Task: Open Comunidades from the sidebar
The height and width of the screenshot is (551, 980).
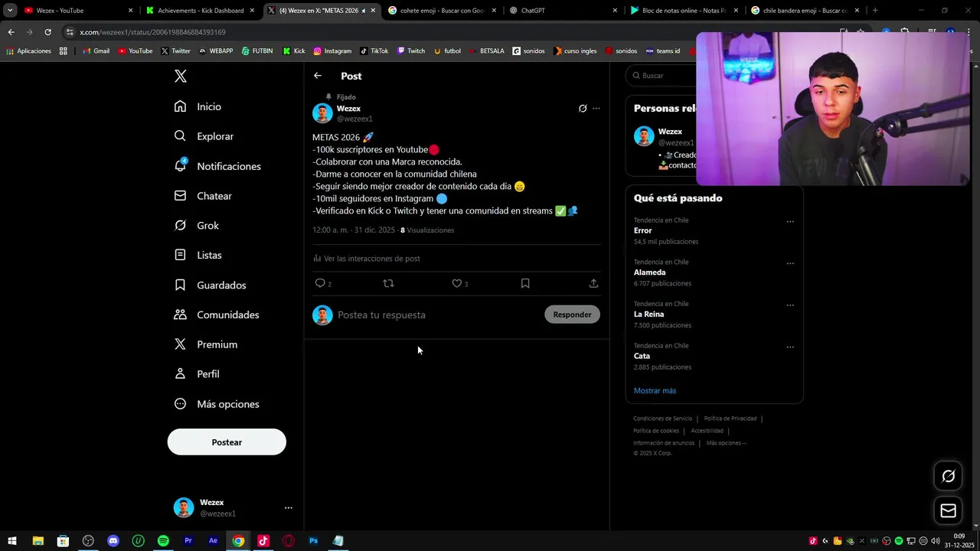Action: [217, 315]
